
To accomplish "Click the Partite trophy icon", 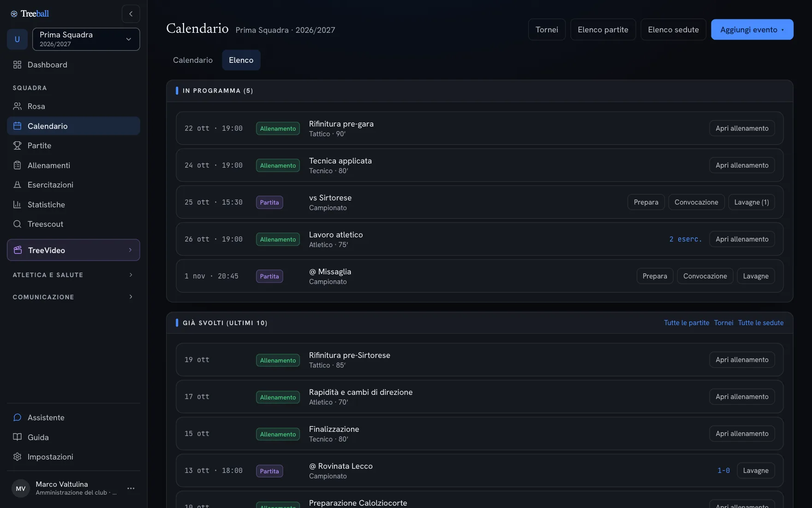I will pyautogui.click(x=18, y=145).
